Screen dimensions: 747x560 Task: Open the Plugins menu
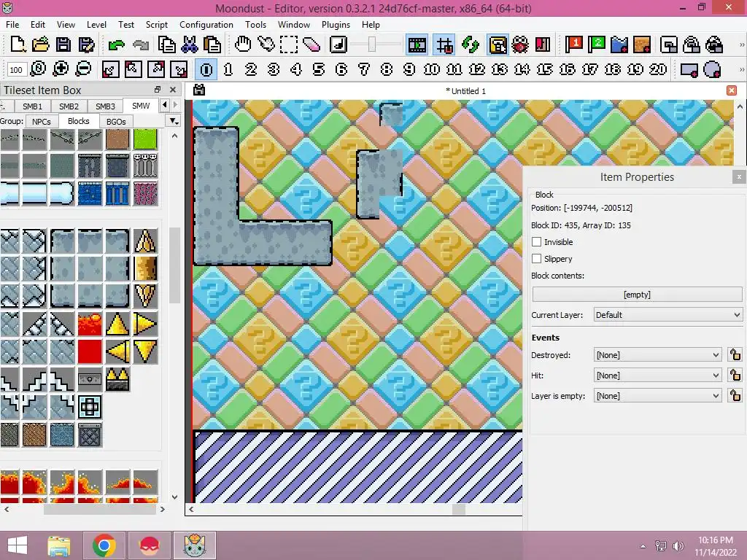coord(336,24)
